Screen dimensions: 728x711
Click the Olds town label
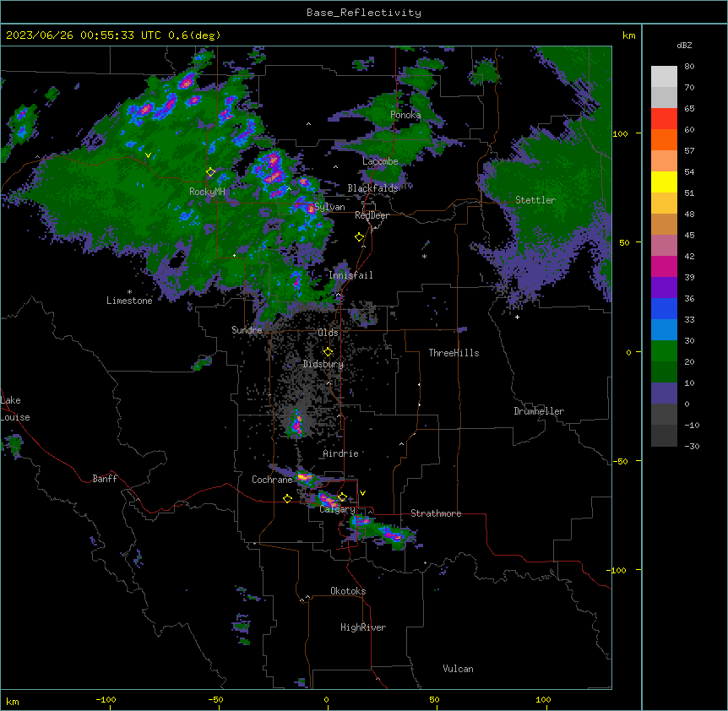[x=328, y=333]
